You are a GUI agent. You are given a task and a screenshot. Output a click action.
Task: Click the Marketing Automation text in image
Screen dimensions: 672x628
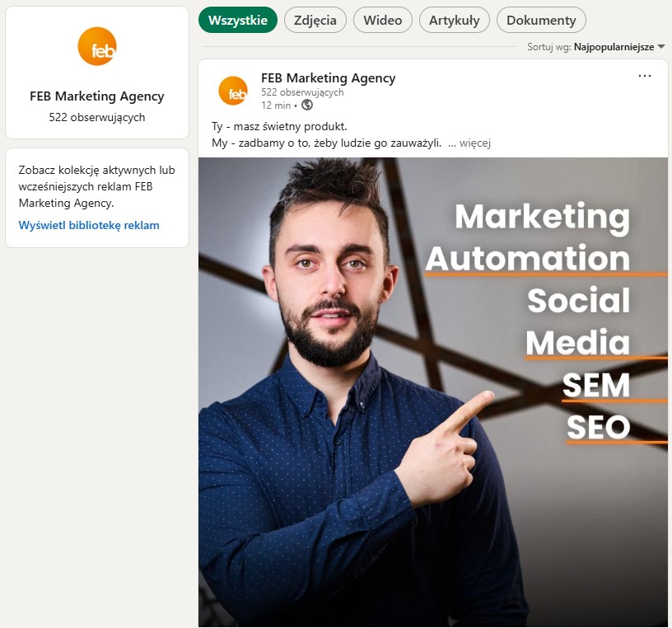point(528,237)
